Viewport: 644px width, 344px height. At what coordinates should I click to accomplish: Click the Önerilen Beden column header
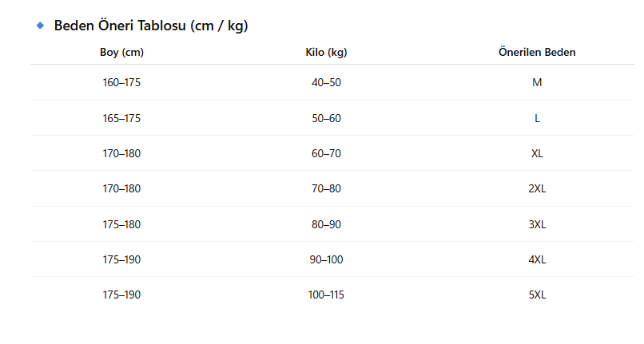tap(537, 53)
